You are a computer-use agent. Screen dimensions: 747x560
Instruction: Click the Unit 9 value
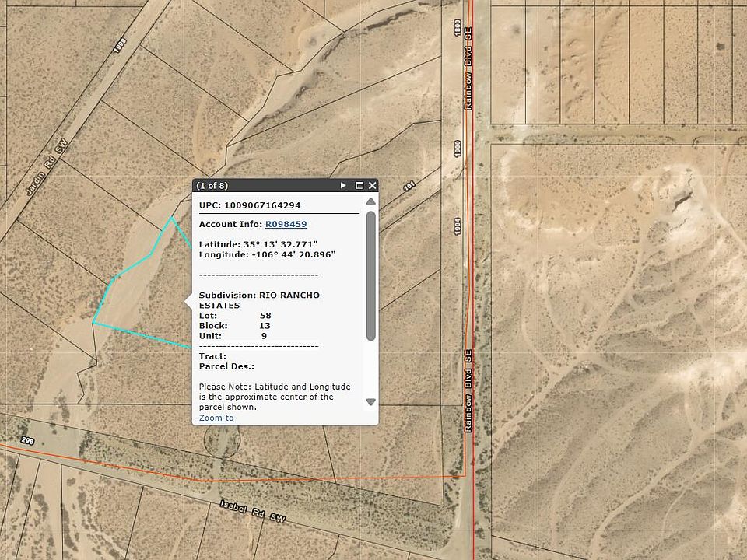(x=264, y=336)
